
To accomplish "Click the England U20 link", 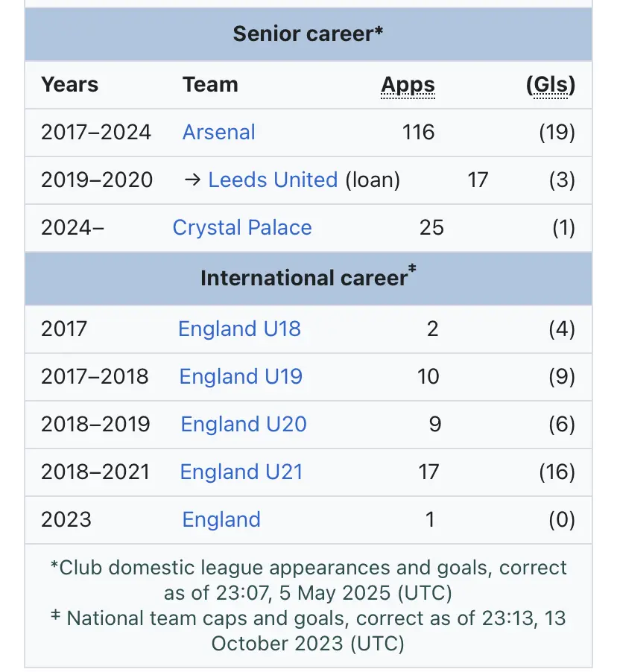I will coord(244,424).
